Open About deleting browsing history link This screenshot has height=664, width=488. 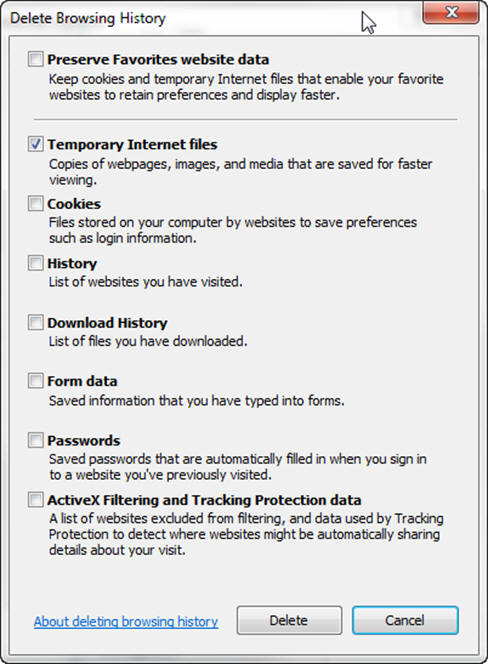point(126,621)
